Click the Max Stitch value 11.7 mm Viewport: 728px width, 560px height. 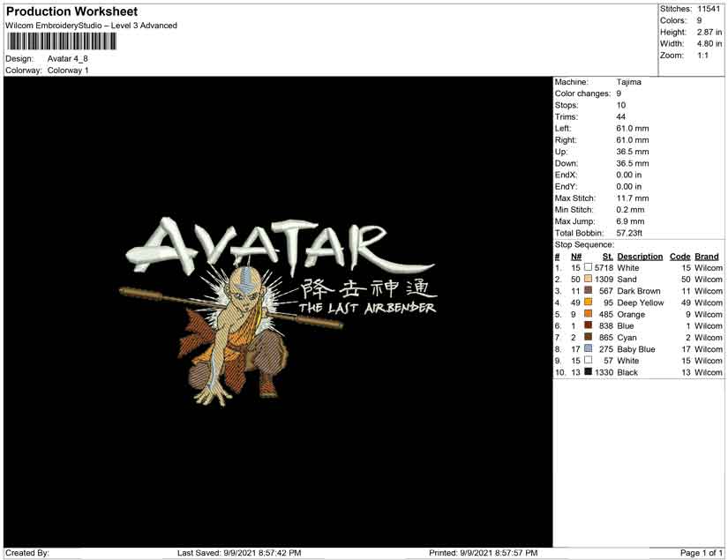pos(633,198)
